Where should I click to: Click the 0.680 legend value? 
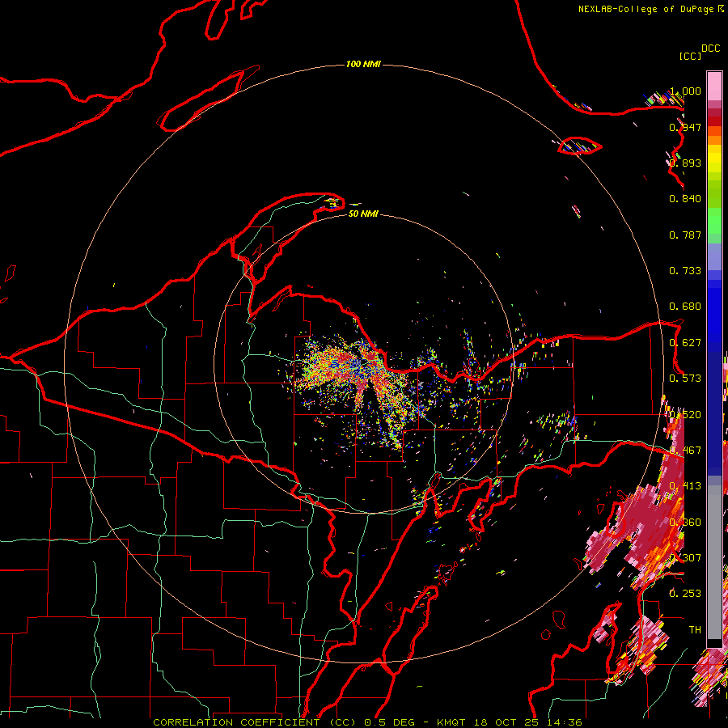tap(685, 307)
